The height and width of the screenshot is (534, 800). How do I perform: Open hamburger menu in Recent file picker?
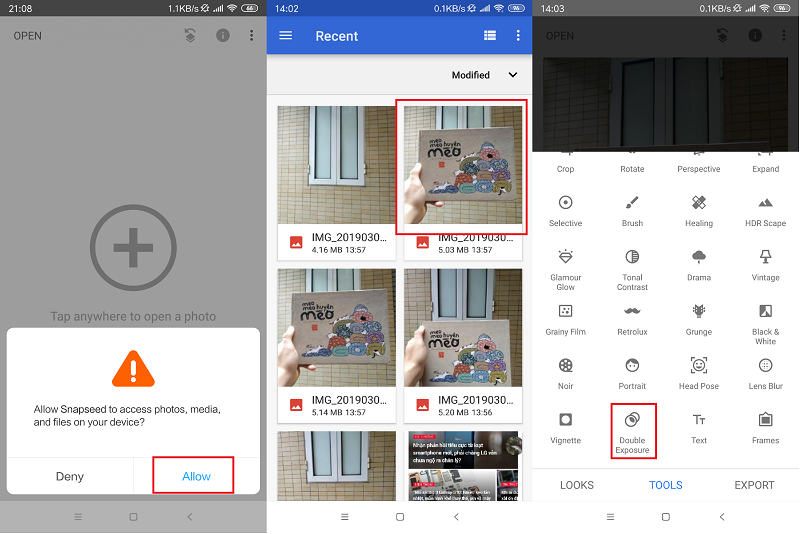[x=286, y=36]
